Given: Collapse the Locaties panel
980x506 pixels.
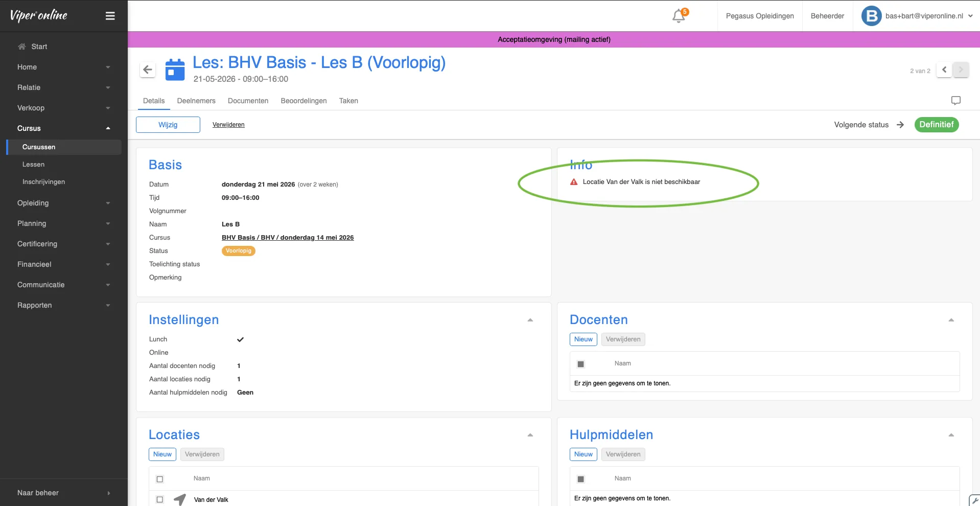Looking at the screenshot, I should [530, 435].
